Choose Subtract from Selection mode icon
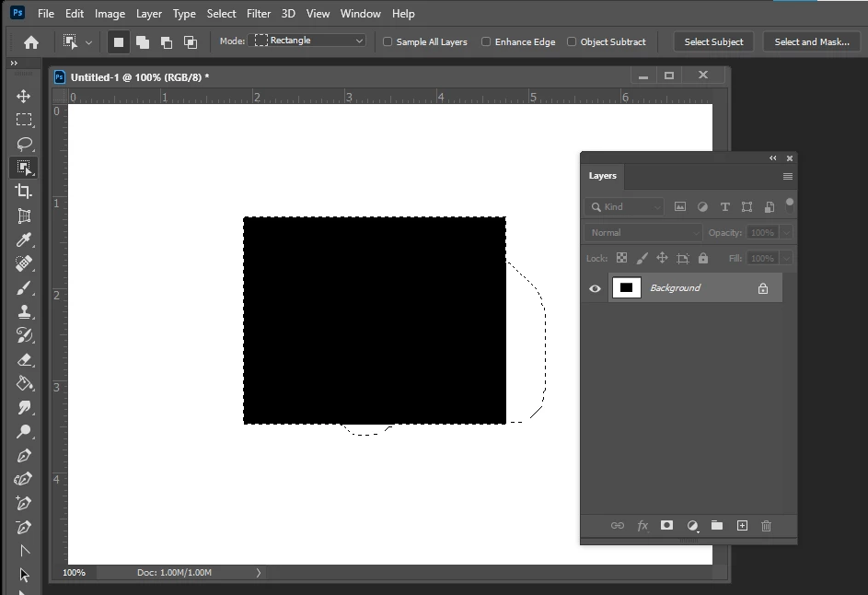Screen dimensions: 868x595 166,42
